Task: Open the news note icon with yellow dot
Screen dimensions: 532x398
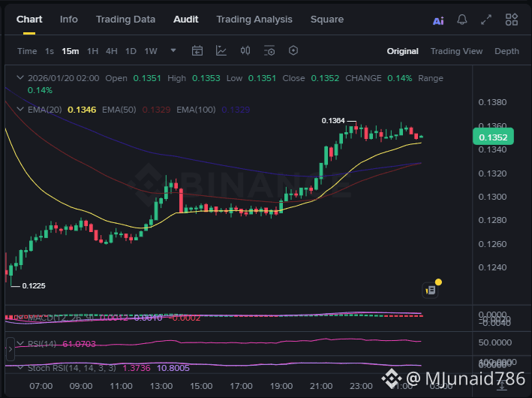Action: (431, 290)
